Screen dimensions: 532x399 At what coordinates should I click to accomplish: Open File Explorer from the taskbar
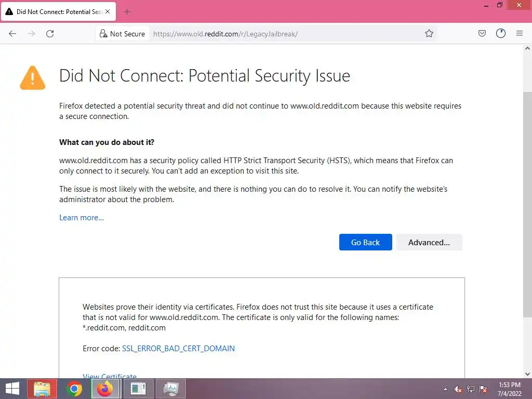[42, 389]
